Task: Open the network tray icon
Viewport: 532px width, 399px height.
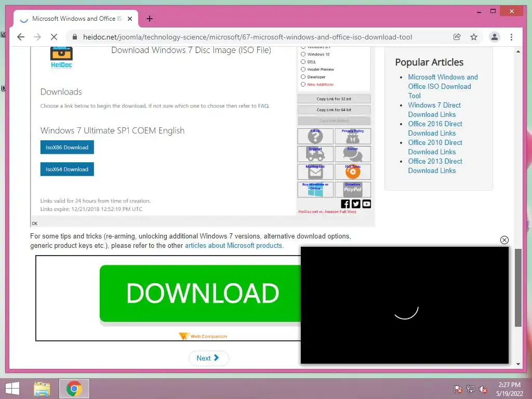Action: tap(470, 389)
